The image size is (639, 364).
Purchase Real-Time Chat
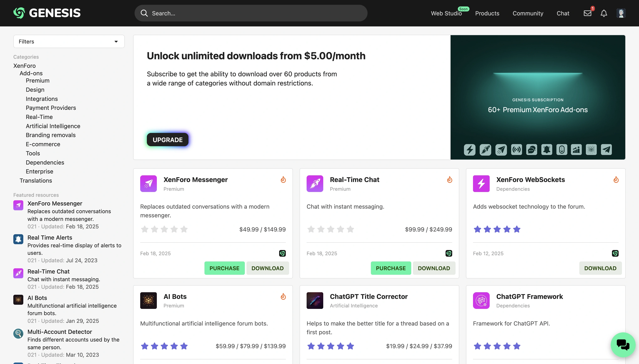click(x=391, y=268)
